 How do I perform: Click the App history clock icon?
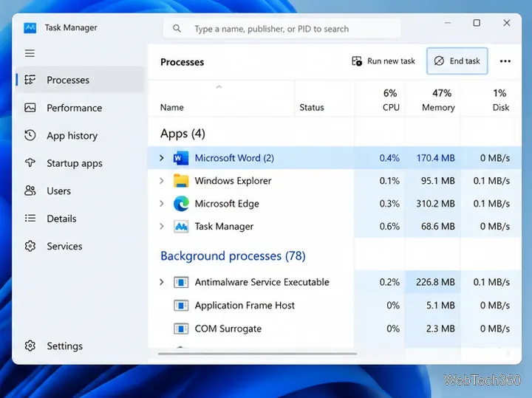pos(30,135)
